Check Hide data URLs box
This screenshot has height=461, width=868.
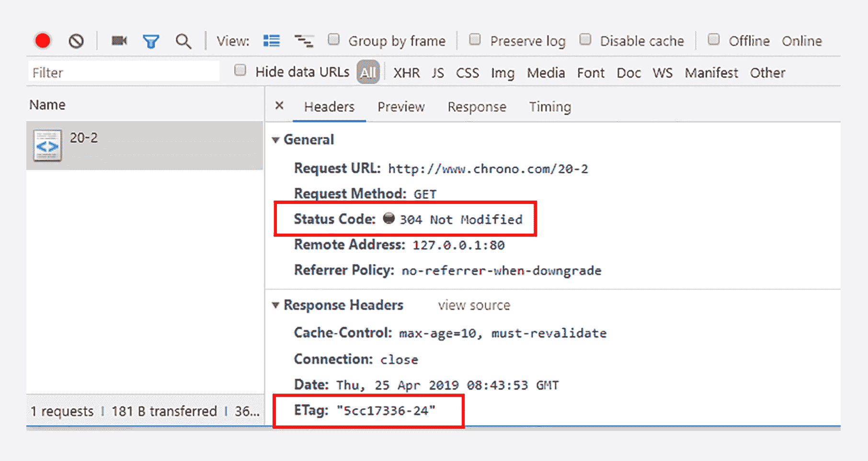(x=240, y=70)
